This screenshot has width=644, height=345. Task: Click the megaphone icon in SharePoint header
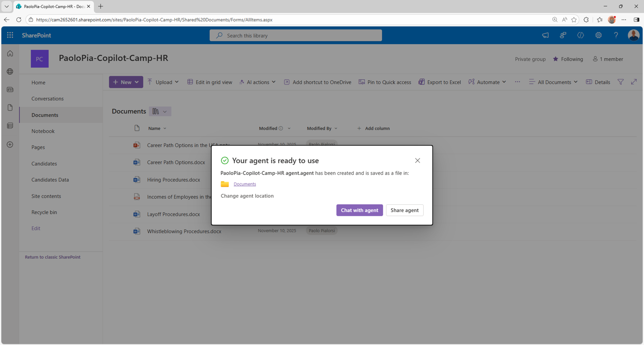pos(545,35)
